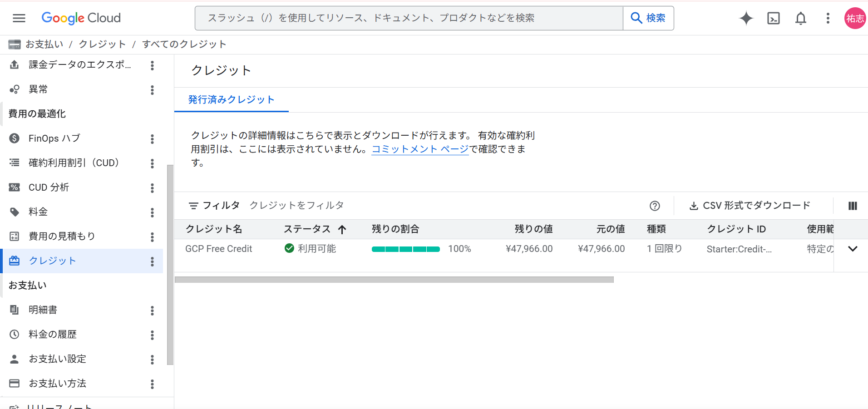The image size is (868, 409).
Task: Click CSV 形式でダウンロード button
Action: coord(750,206)
